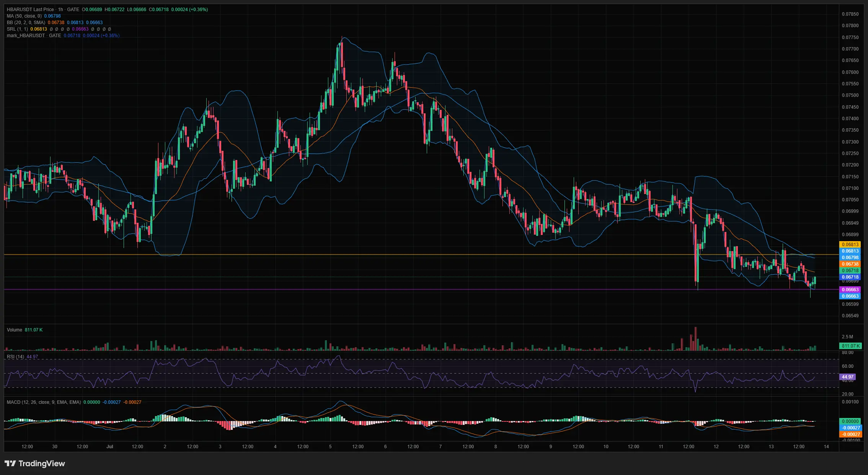Click the 0.06599 price axis label
Screen dimensions: 868x475
850,304
